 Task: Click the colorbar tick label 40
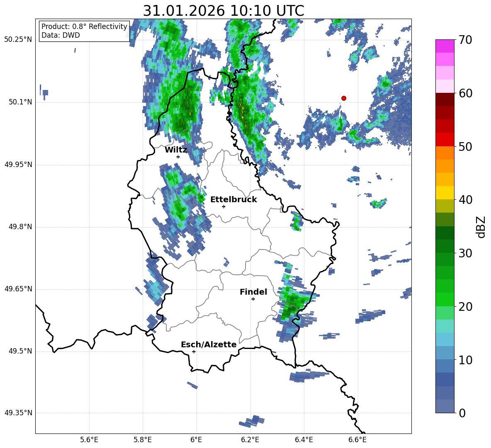[465, 200]
